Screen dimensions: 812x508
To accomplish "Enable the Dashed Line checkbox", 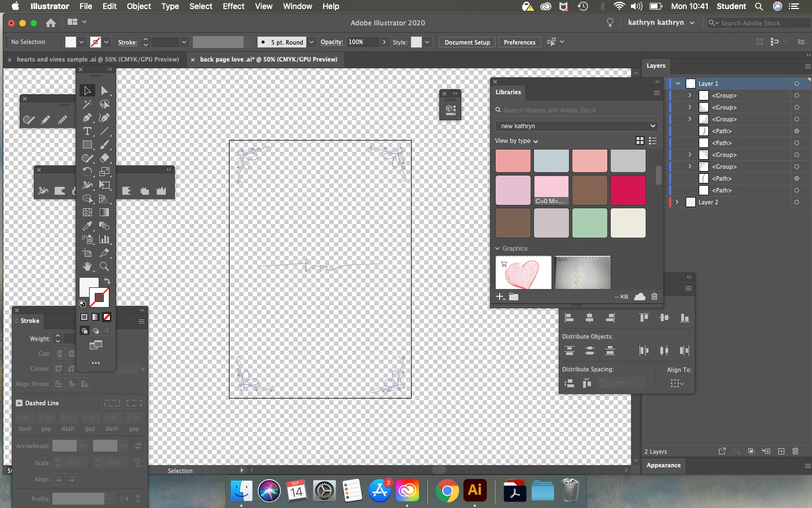I will pos(19,403).
